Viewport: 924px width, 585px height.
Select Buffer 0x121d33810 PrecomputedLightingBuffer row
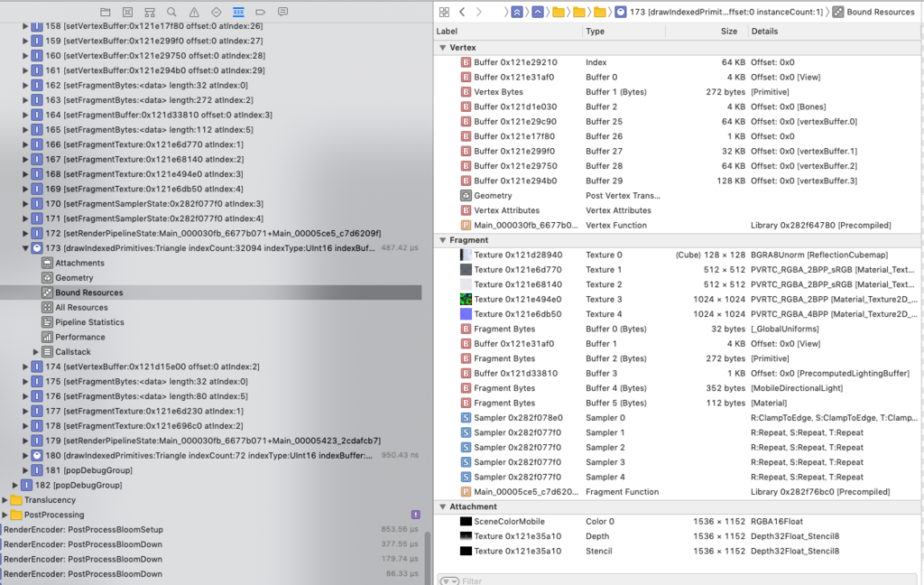pyautogui.click(x=679, y=373)
